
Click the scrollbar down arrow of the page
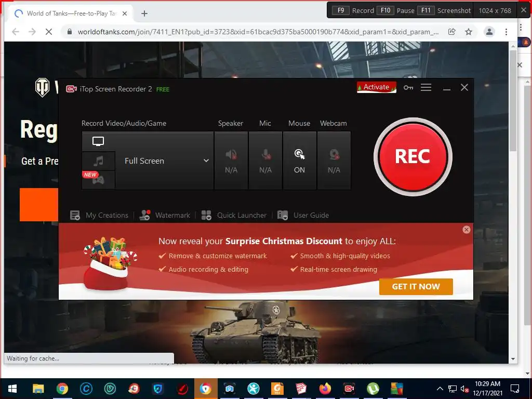pyautogui.click(x=513, y=359)
